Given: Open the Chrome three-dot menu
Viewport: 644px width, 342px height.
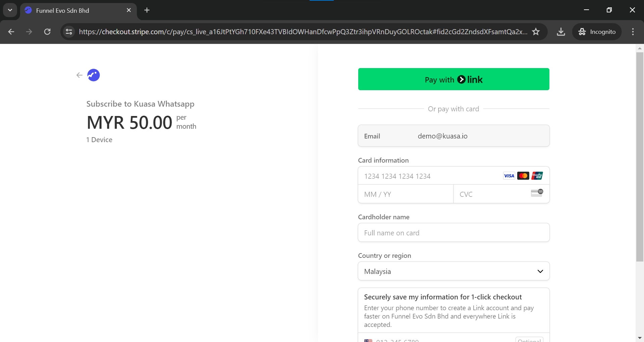Looking at the screenshot, I should pyautogui.click(x=633, y=32).
